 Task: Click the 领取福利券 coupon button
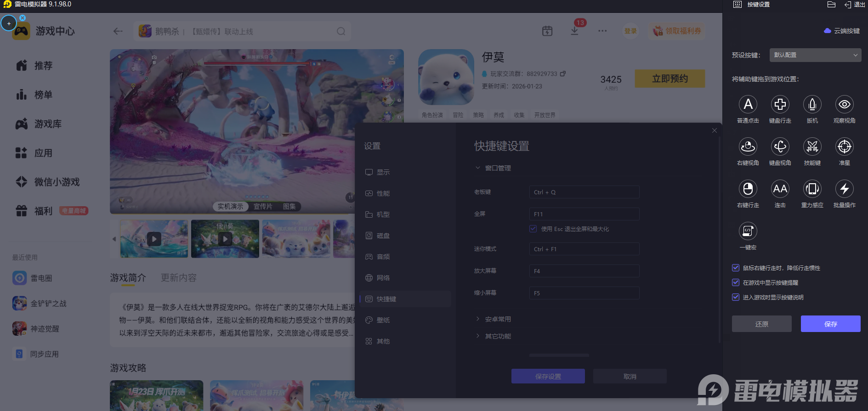tap(677, 31)
